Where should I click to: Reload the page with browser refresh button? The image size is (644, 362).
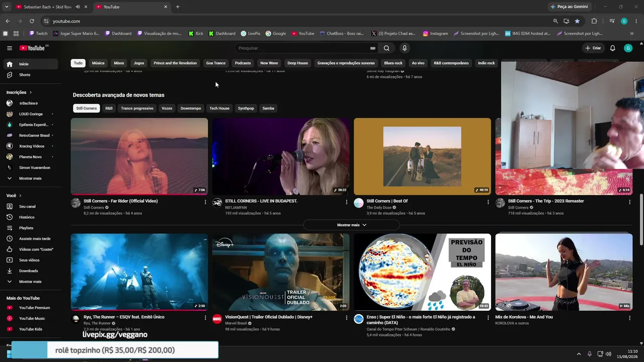32,21
